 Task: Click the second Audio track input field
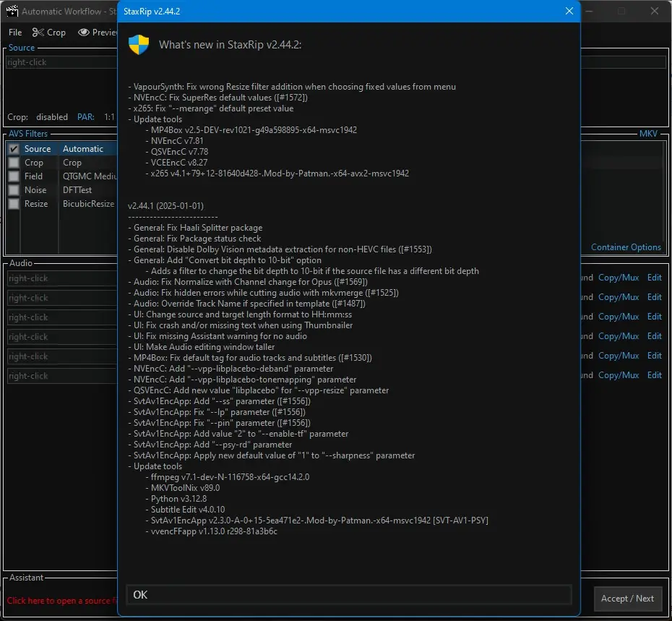click(62, 298)
